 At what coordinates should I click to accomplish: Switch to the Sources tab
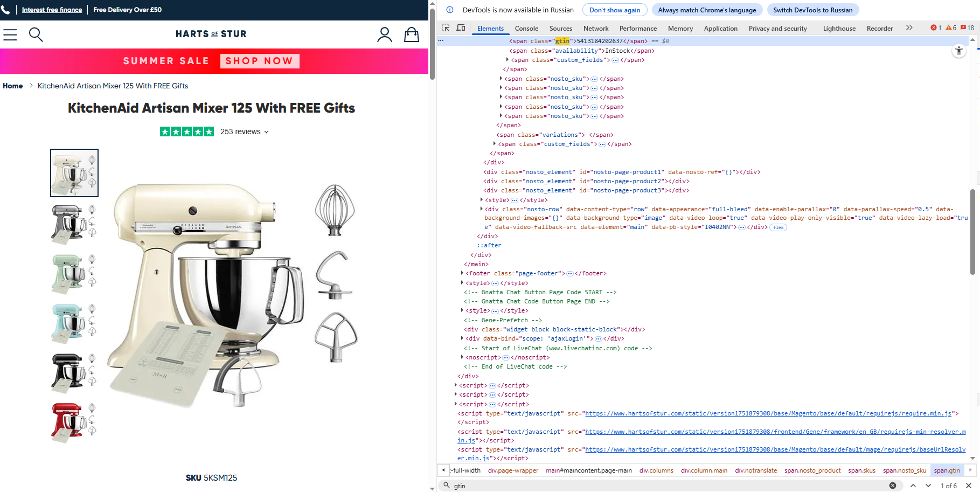(x=561, y=28)
